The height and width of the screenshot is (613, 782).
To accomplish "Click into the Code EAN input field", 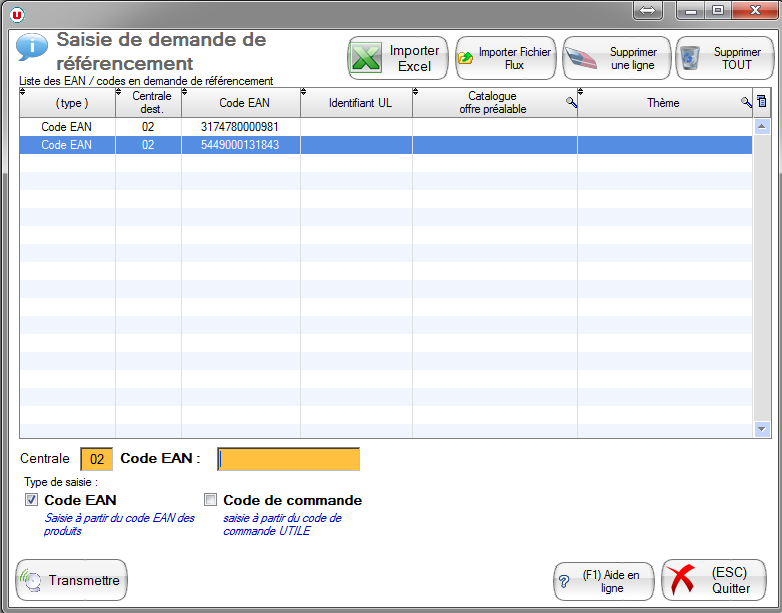I will pyautogui.click(x=288, y=459).
